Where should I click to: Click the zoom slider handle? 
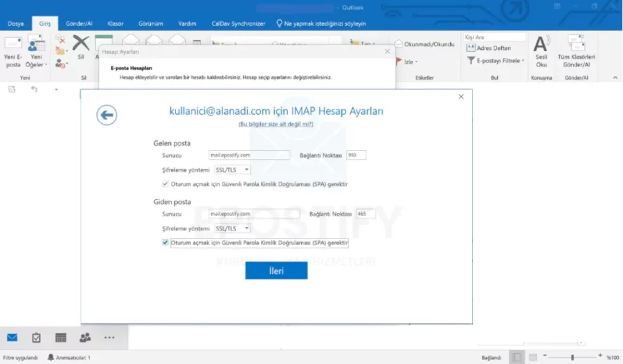[x=572, y=357]
